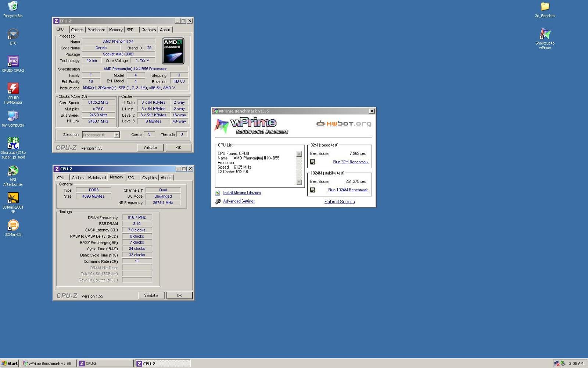Viewport: 588px width, 368px height.
Task: Click OK in the upper CPU-Z window
Action: (179, 148)
